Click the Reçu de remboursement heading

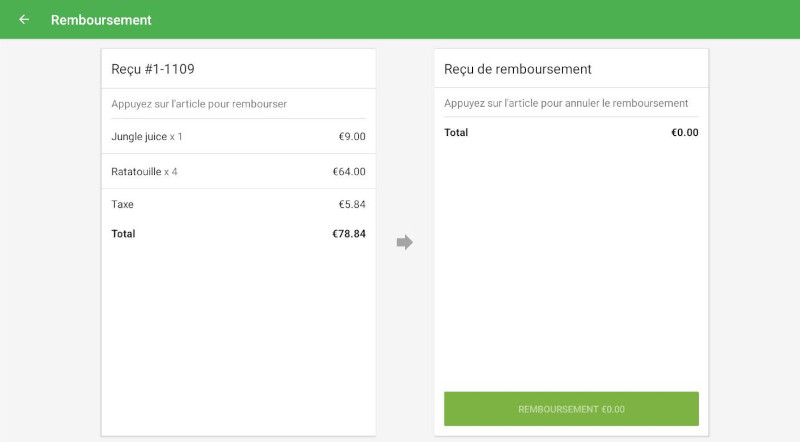coord(518,69)
